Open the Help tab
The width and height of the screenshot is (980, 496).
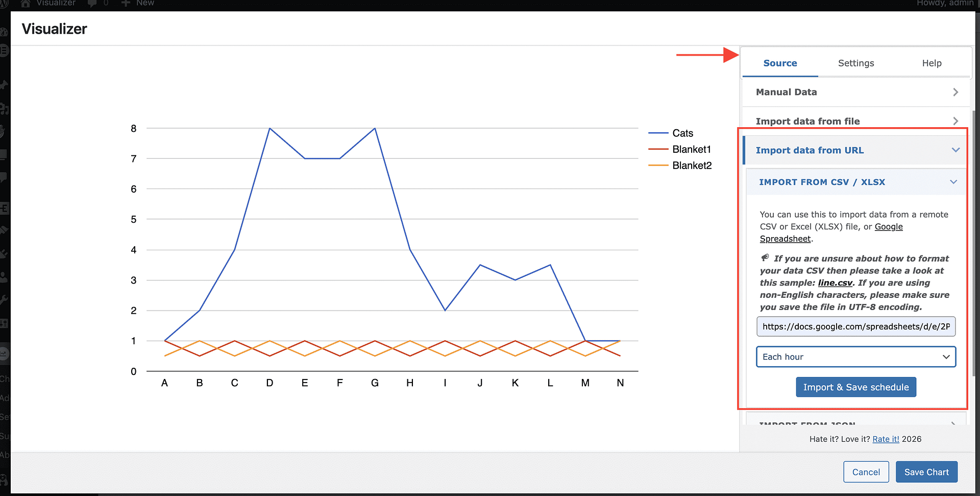click(x=932, y=63)
